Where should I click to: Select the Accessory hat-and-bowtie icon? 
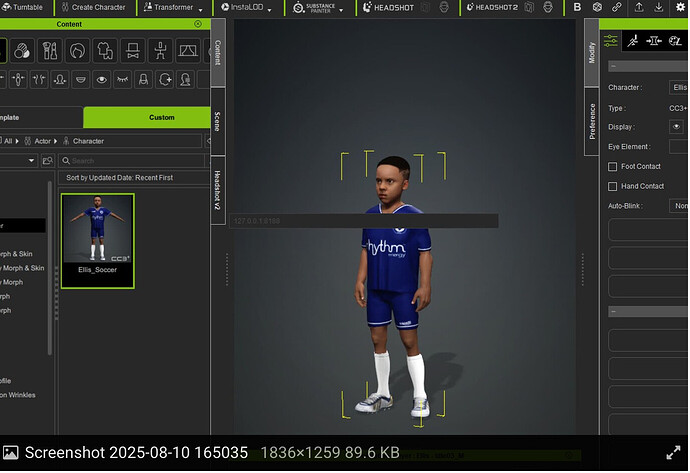(133, 51)
